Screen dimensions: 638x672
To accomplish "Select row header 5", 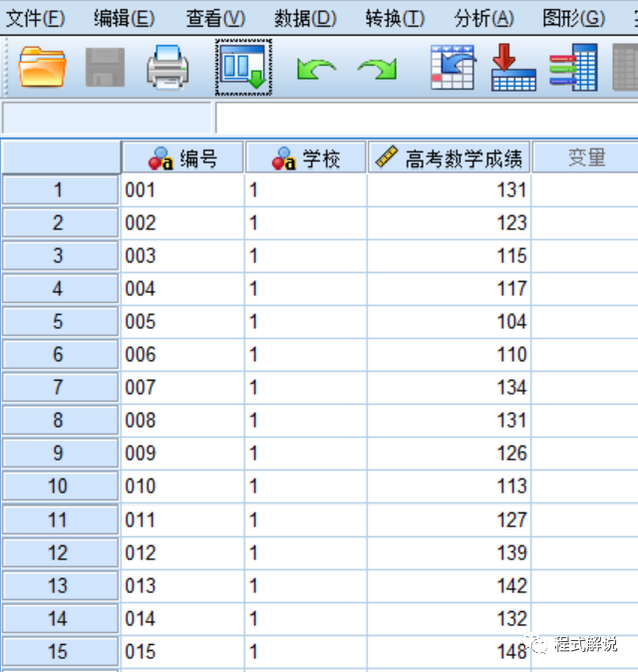I will pyautogui.click(x=60, y=321).
